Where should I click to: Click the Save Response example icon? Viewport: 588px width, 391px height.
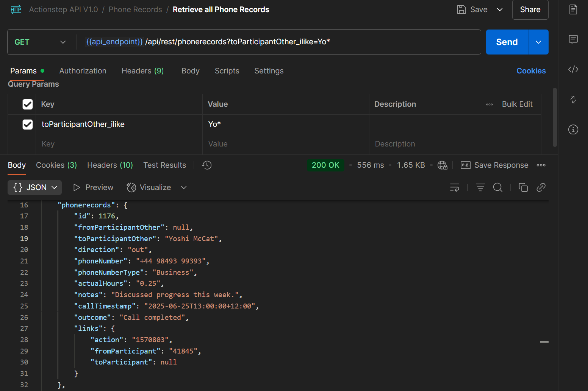coord(465,165)
